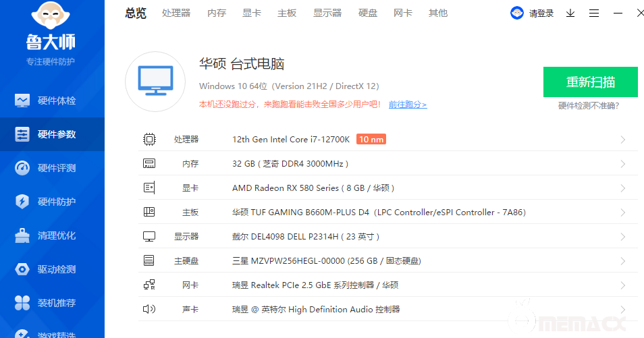
Task: Open the 硬件评测 gauge icon
Action: pos(23,168)
